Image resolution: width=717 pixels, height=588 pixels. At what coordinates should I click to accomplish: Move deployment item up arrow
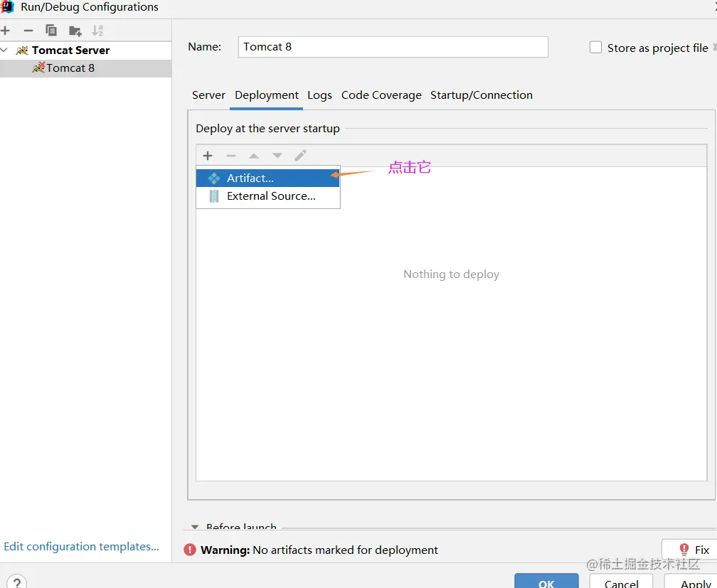(254, 156)
